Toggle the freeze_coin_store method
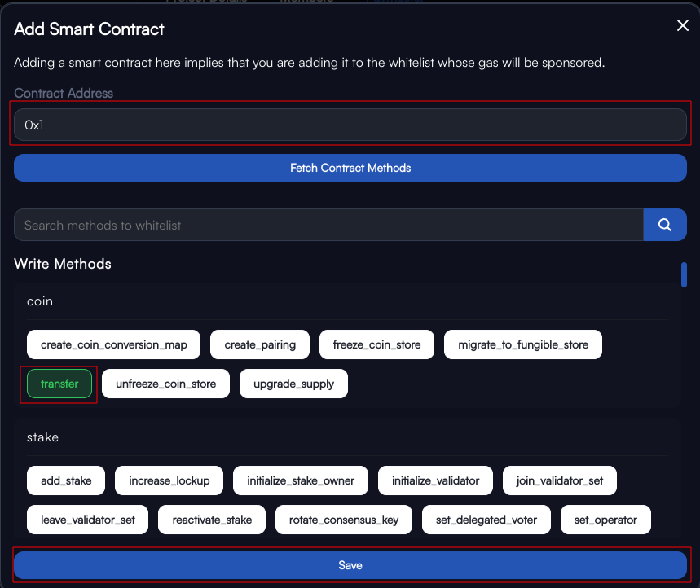The width and height of the screenshot is (700, 588). coord(376,344)
